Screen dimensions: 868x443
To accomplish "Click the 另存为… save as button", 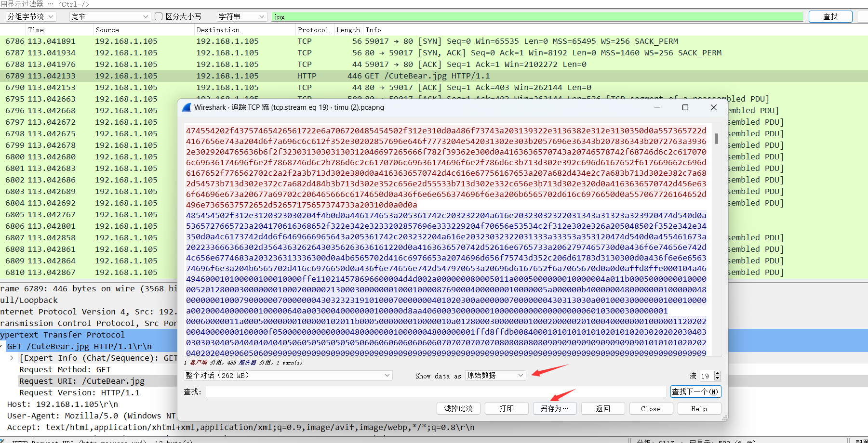I will pyautogui.click(x=555, y=408).
